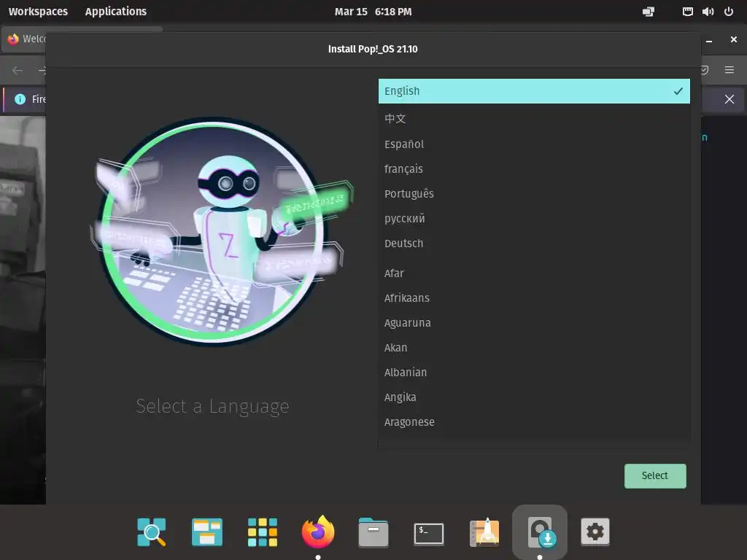Click the installer disk dock icon
Screen dimensions: 747x560
click(x=540, y=532)
